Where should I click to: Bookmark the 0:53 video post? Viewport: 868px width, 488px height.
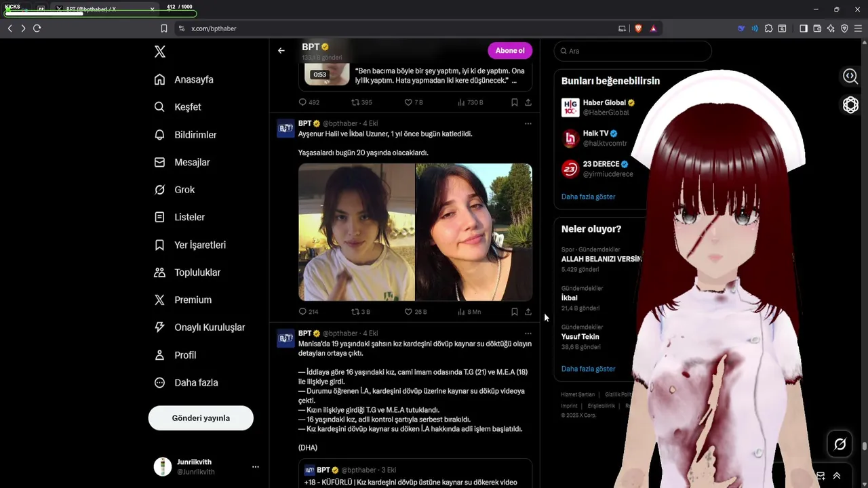(x=514, y=102)
